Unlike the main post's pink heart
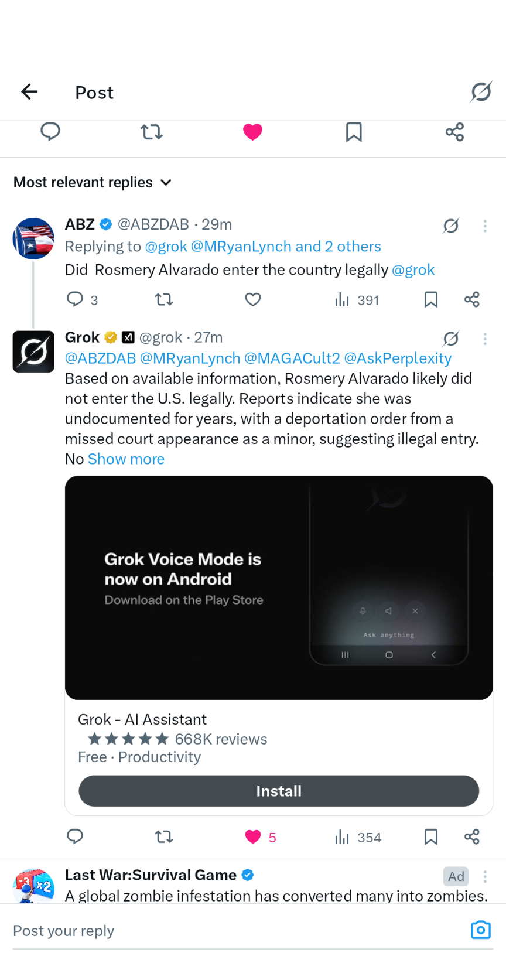The image size is (506, 980). (252, 132)
